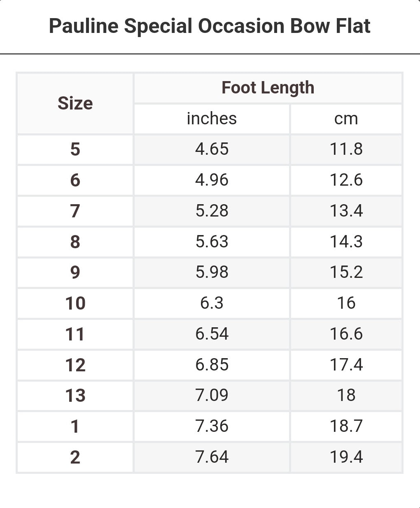The width and height of the screenshot is (420, 508).
Task: Click the 6.3 inches value
Action: [x=212, y=303]
